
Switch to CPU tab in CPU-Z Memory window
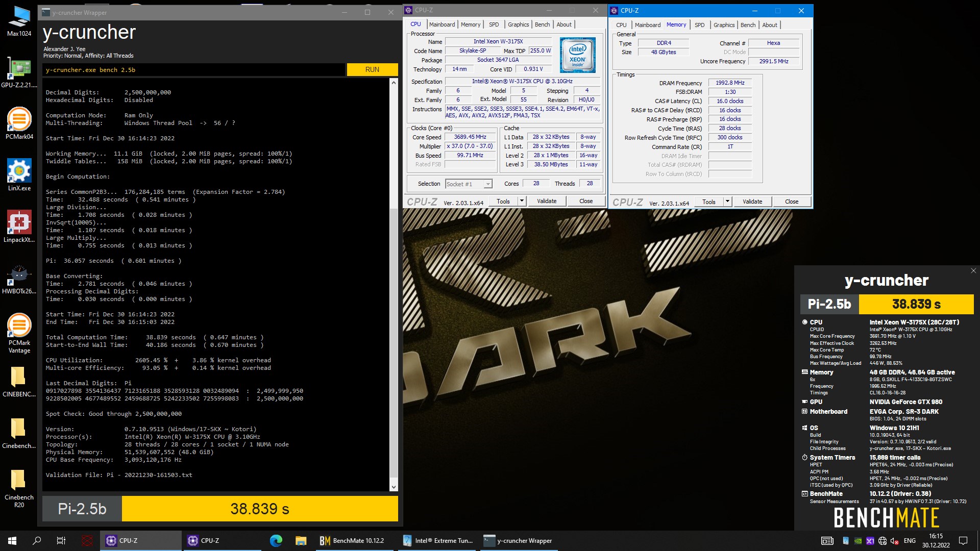[x=621, y=25]
